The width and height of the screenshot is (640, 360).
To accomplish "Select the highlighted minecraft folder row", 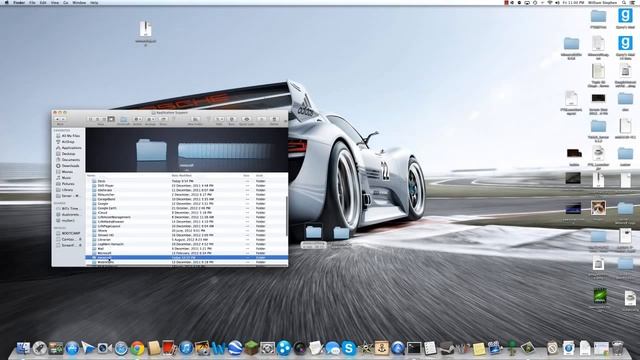I will [187, 258].
